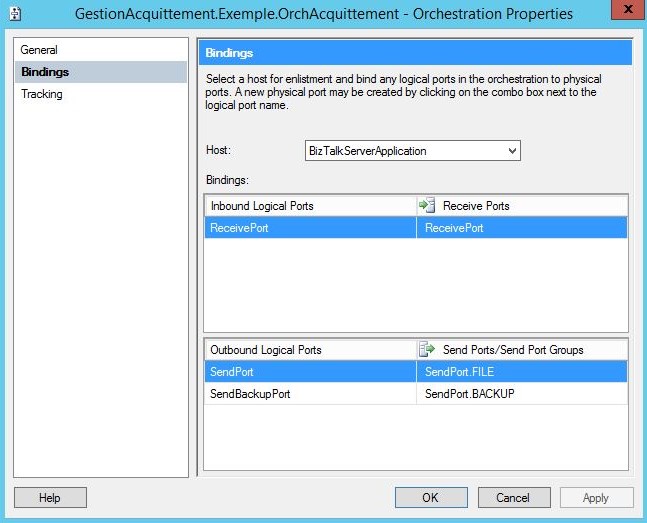Click the Outbound Logical Ports column header

(309, 350)
